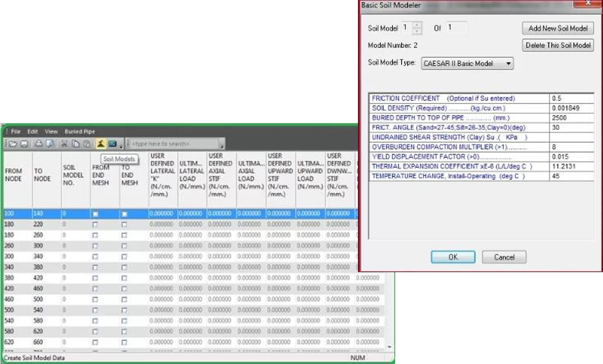Click the Save toolbar icon

[24, 144]
